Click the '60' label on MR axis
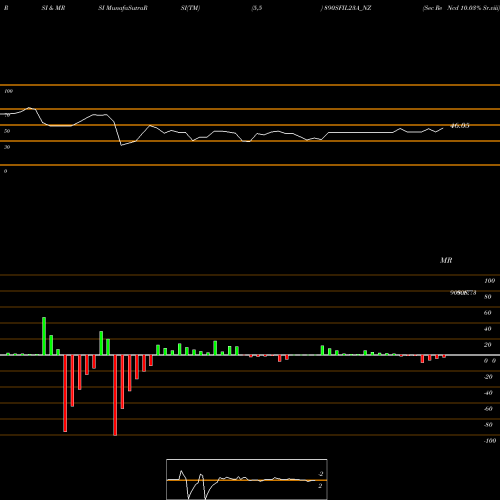500x500 pixels. pyautogui.click(x=488, y=313)
